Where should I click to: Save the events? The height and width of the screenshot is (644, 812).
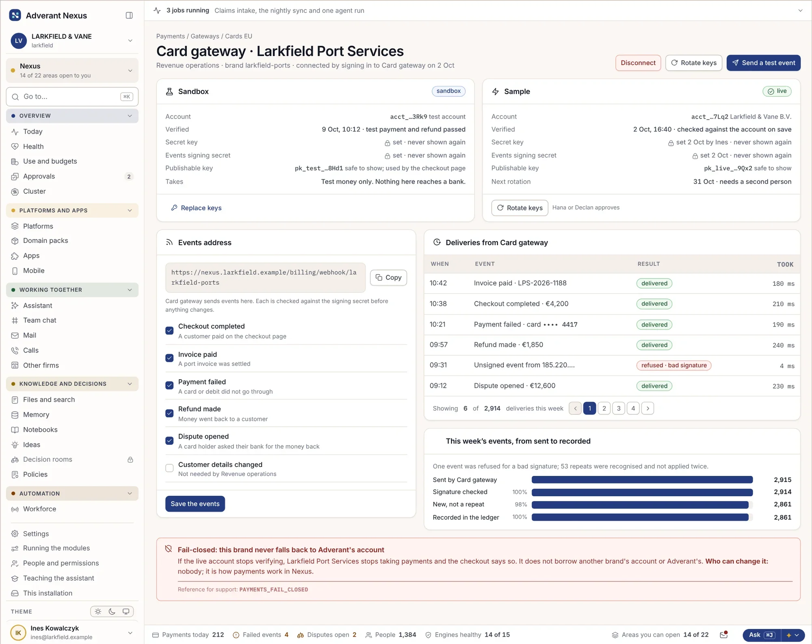pos(195,504)
